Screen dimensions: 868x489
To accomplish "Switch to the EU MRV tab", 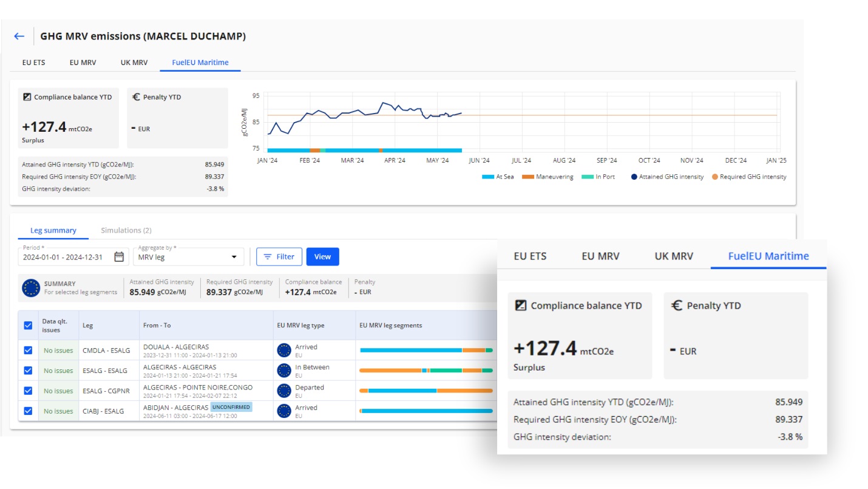I will click(x=83, y=63).
